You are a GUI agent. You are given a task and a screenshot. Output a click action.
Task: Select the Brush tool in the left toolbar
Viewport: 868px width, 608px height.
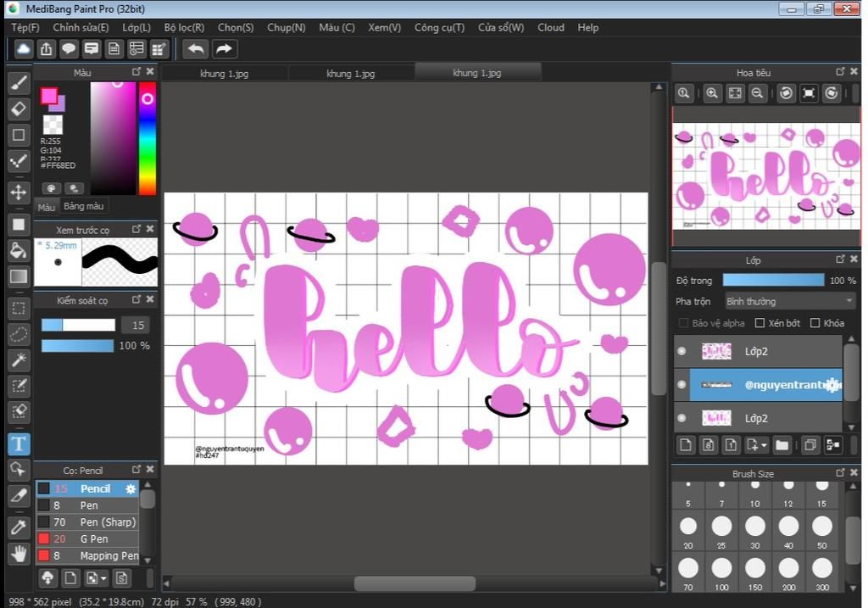[19, 83]
